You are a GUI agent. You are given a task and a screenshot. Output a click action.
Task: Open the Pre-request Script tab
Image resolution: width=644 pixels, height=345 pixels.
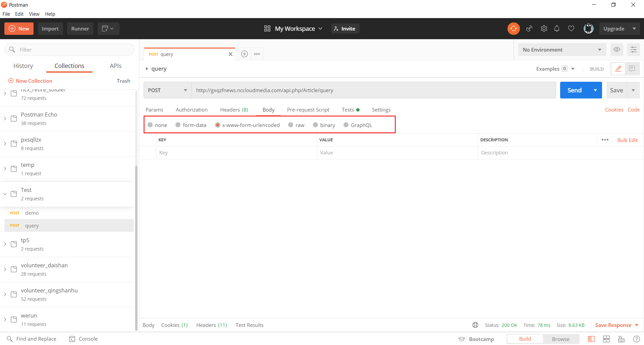pyautogui.click(x=308, y=110)
